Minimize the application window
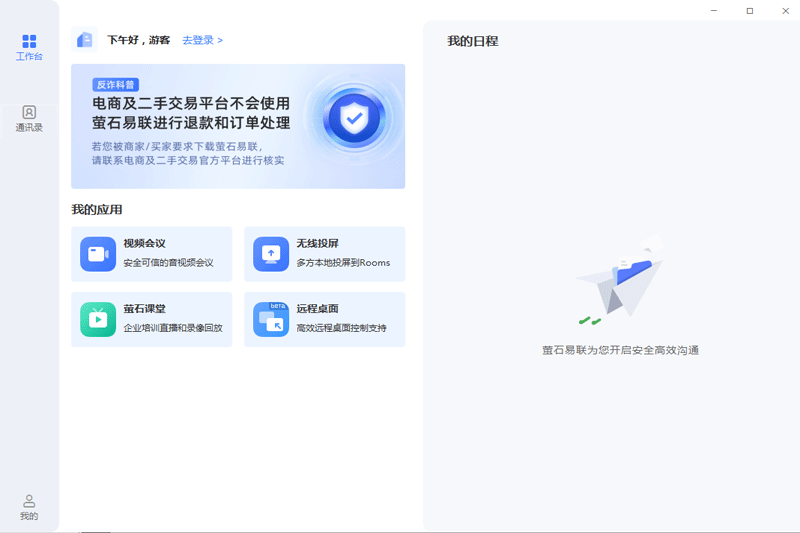Image resolution: width=800 pixels, height=533 pixels. tap(714, 11)
